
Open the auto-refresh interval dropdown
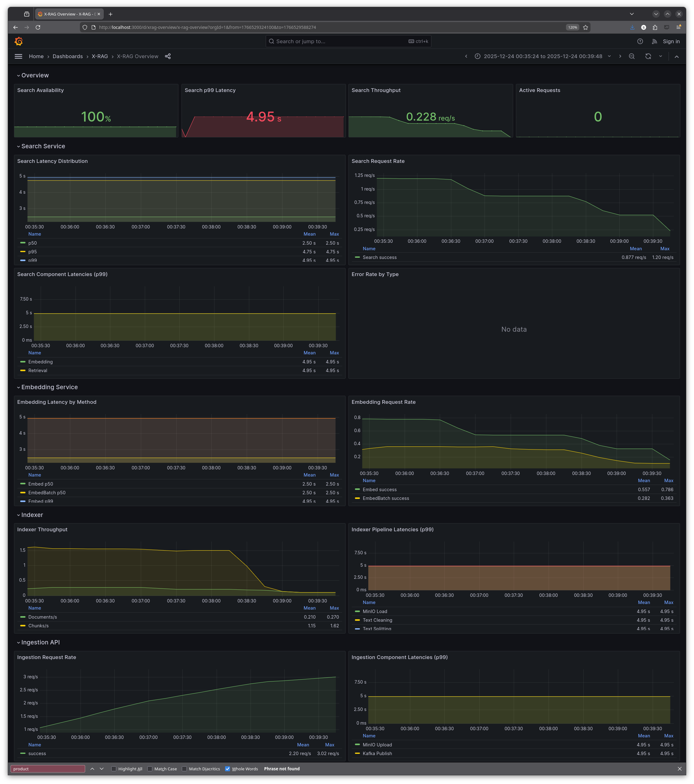click(x=660, y=56)
